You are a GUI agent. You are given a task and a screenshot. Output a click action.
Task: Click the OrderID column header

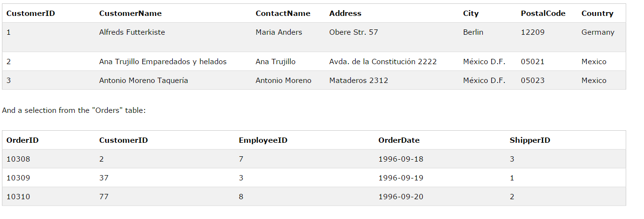[23, 140]
